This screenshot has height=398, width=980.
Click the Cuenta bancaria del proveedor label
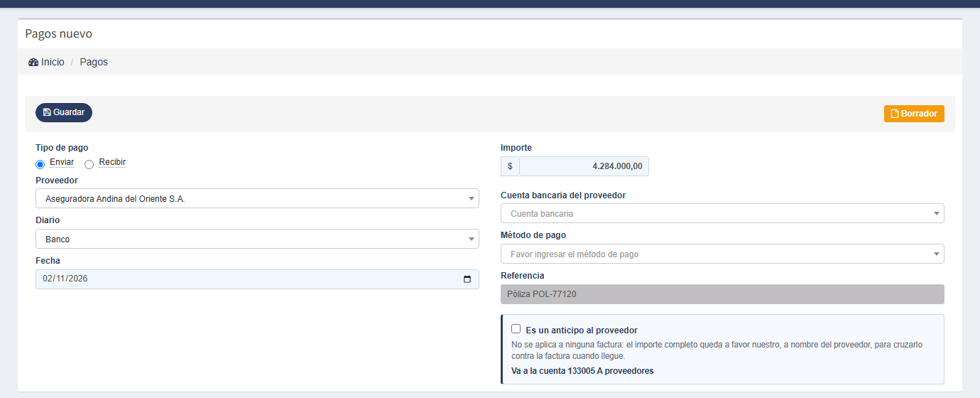pos(563,195)
